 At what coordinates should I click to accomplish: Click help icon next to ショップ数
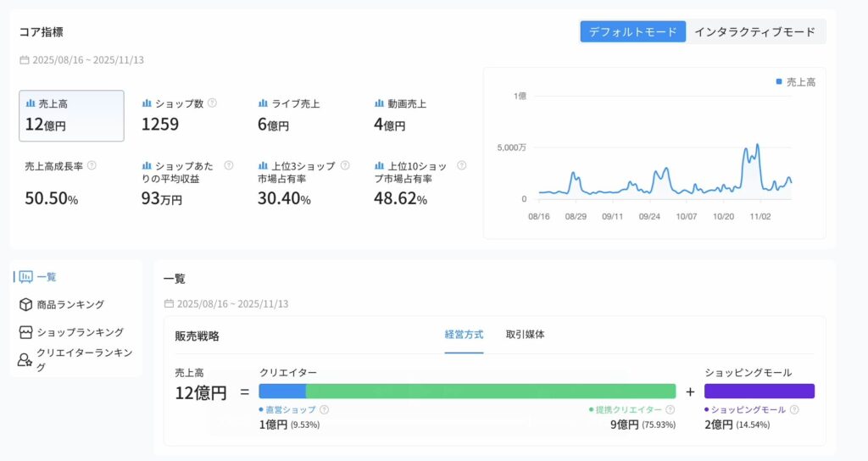(212, 103)
